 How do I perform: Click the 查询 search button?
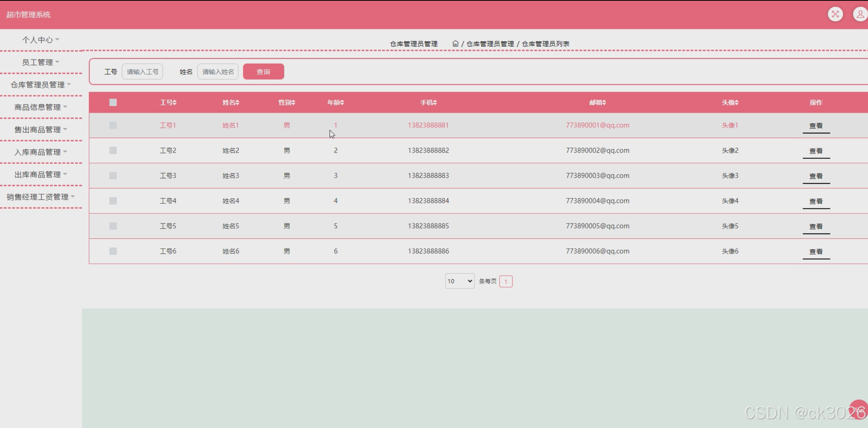tap(263, 72)
